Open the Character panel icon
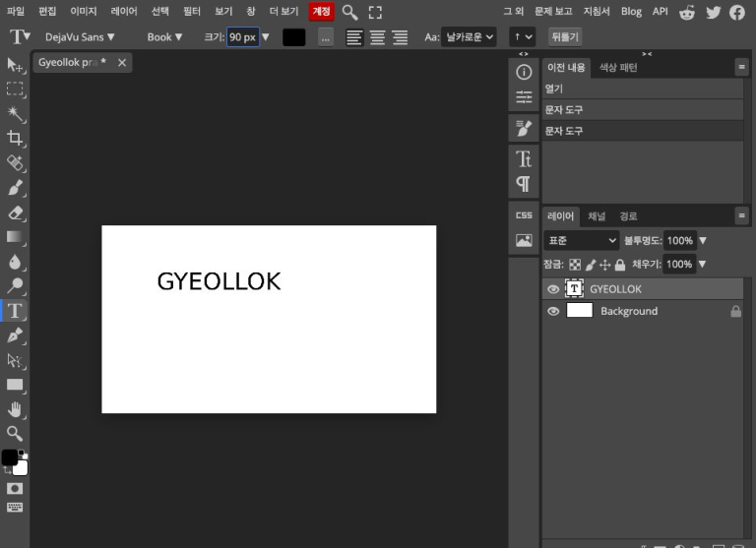Image resolution: width=756 pixels, height=548 pixels. [524, 159]
